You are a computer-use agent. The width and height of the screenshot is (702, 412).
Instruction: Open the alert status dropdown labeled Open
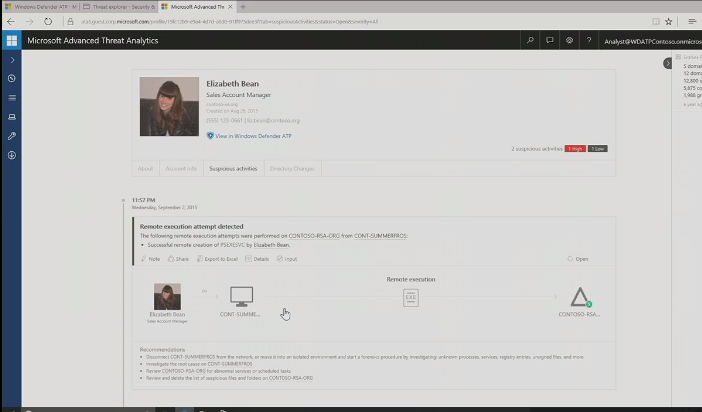pyautogui.click(x=578, y=258)
